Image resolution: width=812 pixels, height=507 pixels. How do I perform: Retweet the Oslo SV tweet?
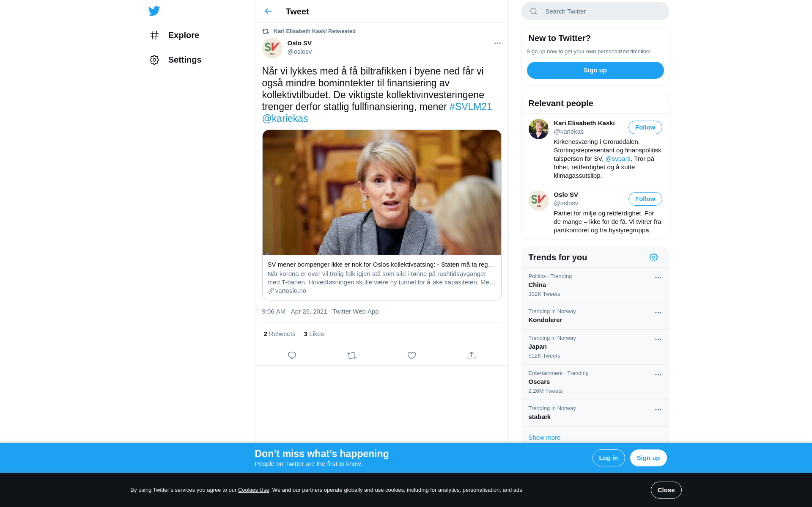click(352, 355)
